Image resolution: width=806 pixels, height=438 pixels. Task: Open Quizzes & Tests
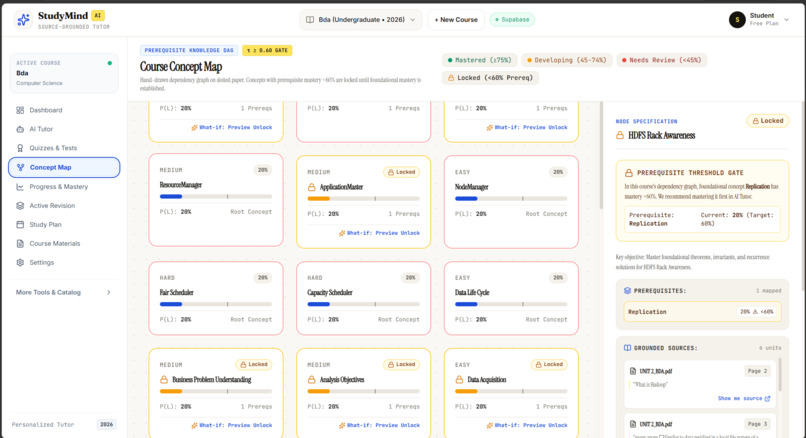point(64,148)
